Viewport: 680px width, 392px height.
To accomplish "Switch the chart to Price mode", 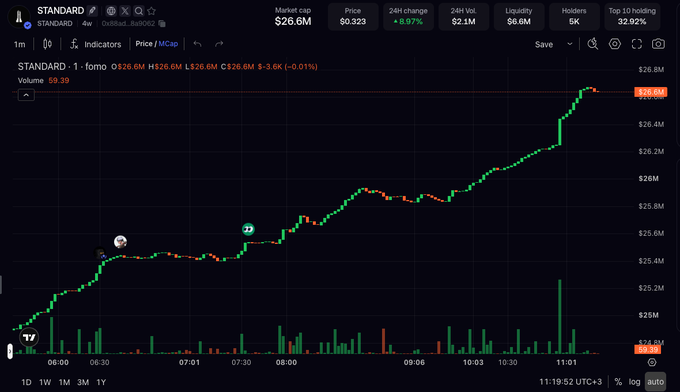I will 144,44.
